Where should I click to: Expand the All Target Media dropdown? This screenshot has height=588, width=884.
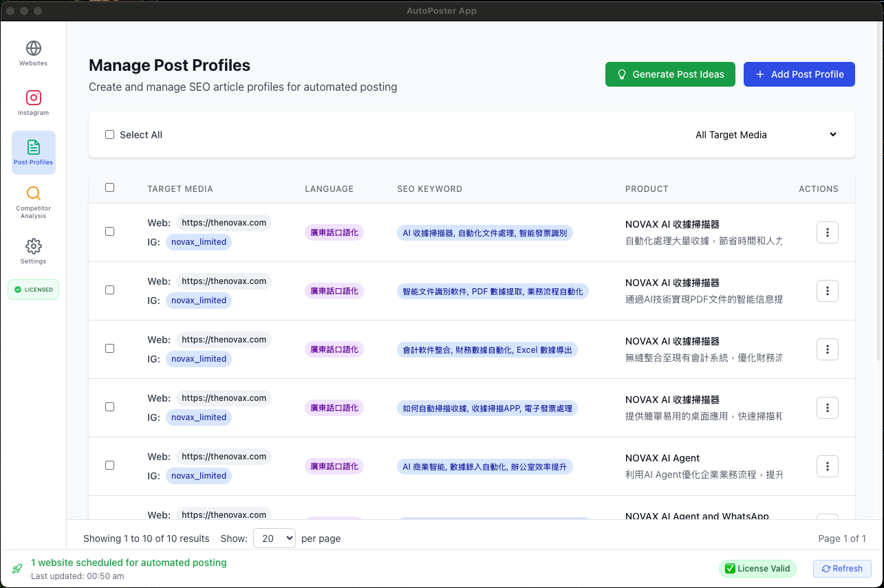(x=766, y=135)
